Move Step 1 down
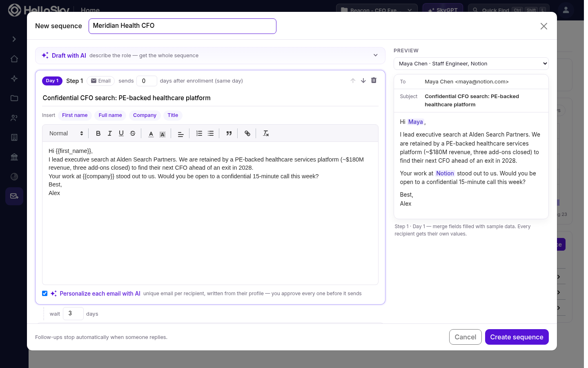Viewport: 588px width, 368px height. click(363, 81)
